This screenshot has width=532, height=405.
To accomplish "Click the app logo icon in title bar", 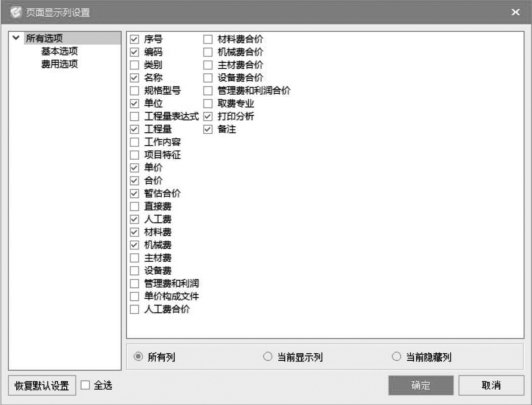I will click(x=15, y=12).
